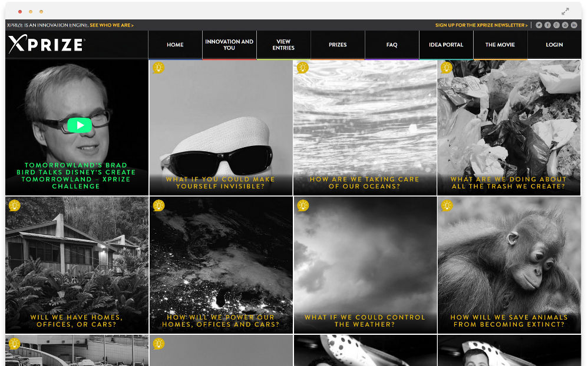The height and width of the screenshot is (366, 588).
Task: Open the Facebook social icon
Action: click(547, 25)
